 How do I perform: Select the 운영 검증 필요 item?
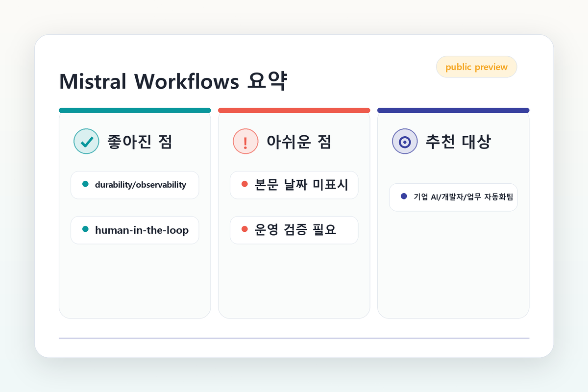point(294,230)
